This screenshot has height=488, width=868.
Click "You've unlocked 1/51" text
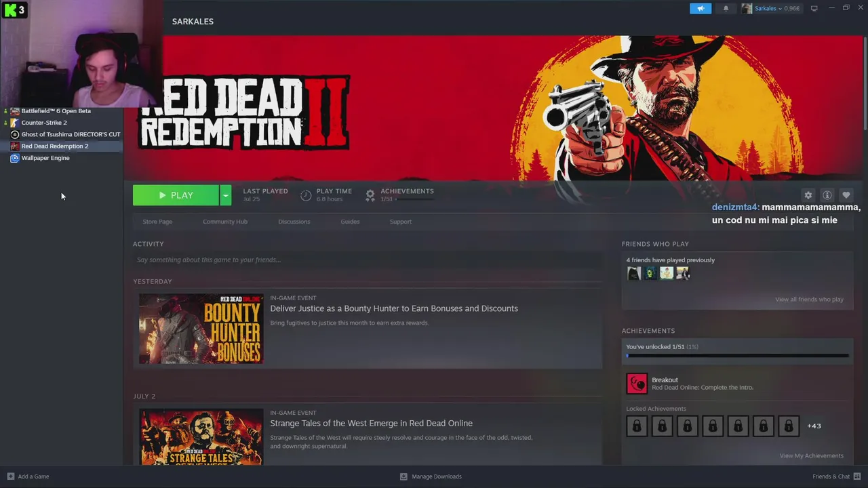[662, 347]
